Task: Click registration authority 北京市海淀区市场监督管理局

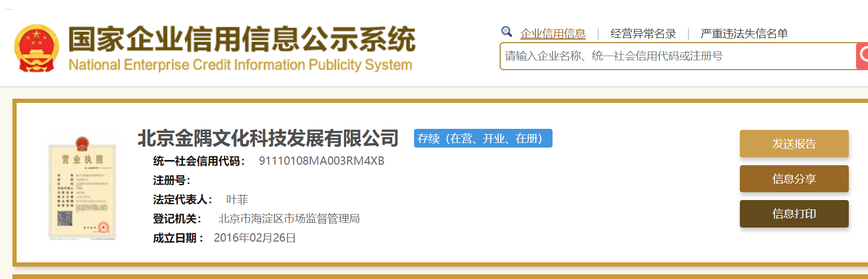Action: click(x=289, y=219)
